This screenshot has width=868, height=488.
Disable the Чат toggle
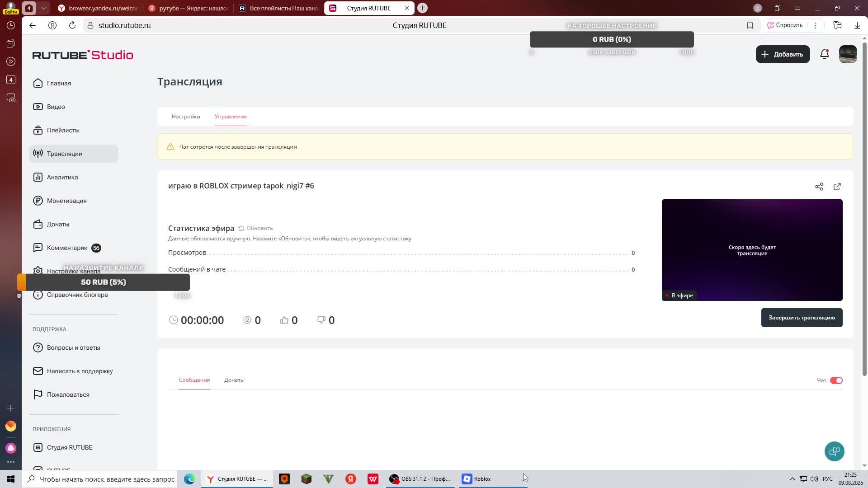(x=836, y=380)
